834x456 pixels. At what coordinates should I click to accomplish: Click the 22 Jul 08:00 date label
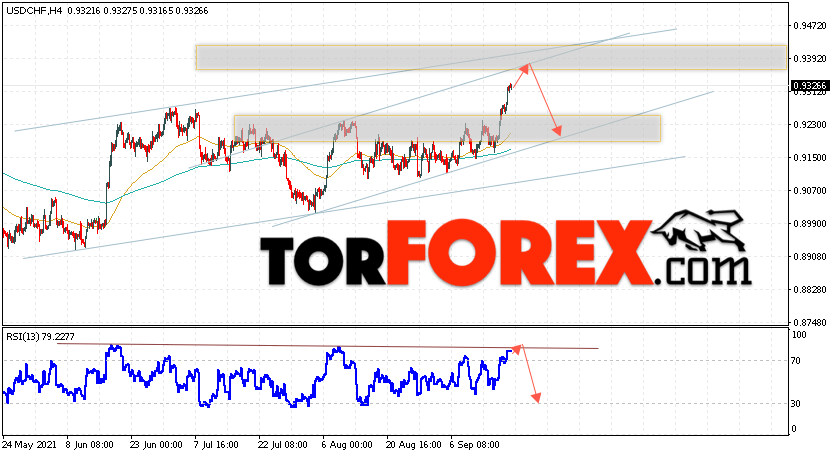coord(283,445)
